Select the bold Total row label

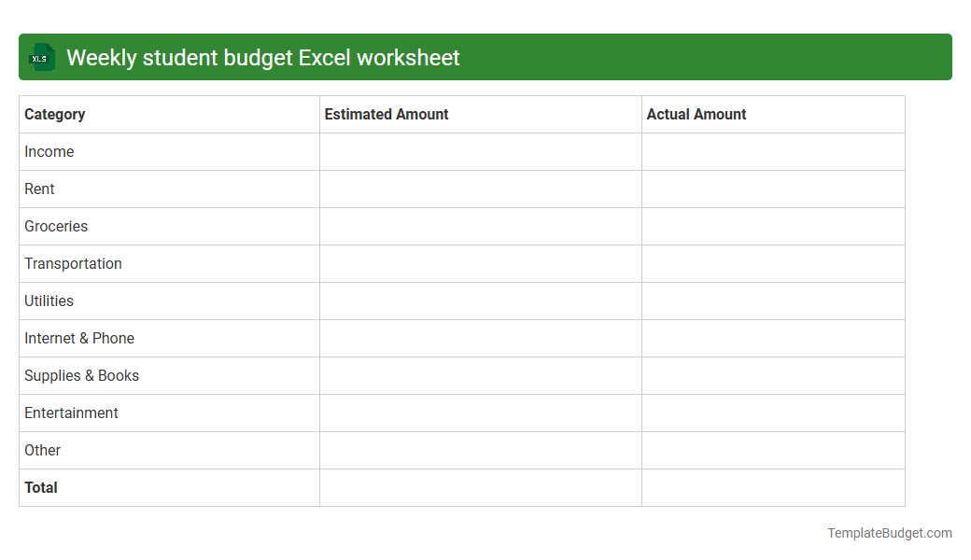tap(40, 487)
